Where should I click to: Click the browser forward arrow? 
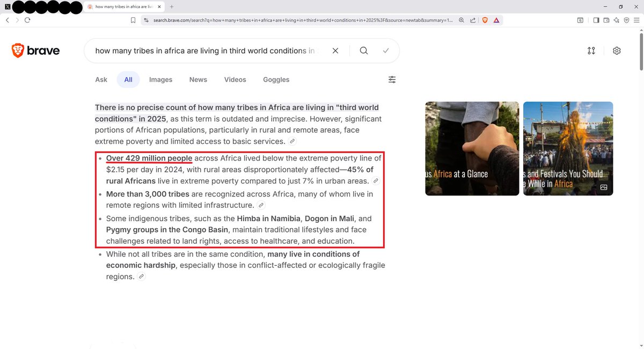pos(17,20)
